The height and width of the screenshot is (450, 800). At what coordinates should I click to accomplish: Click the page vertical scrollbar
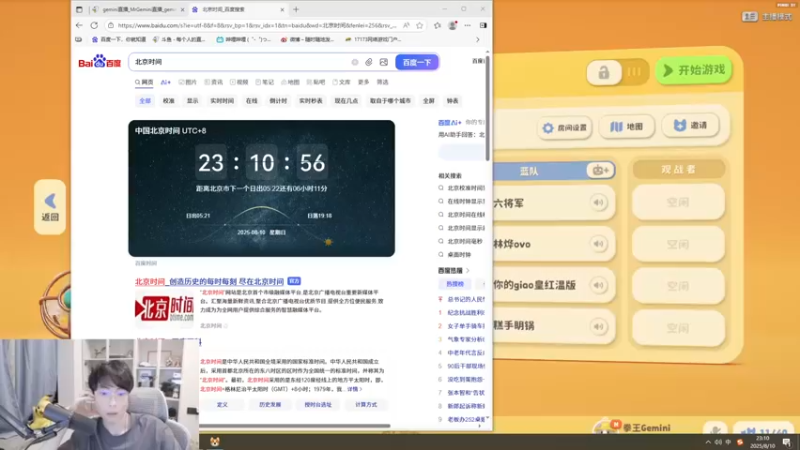point(488,110)
